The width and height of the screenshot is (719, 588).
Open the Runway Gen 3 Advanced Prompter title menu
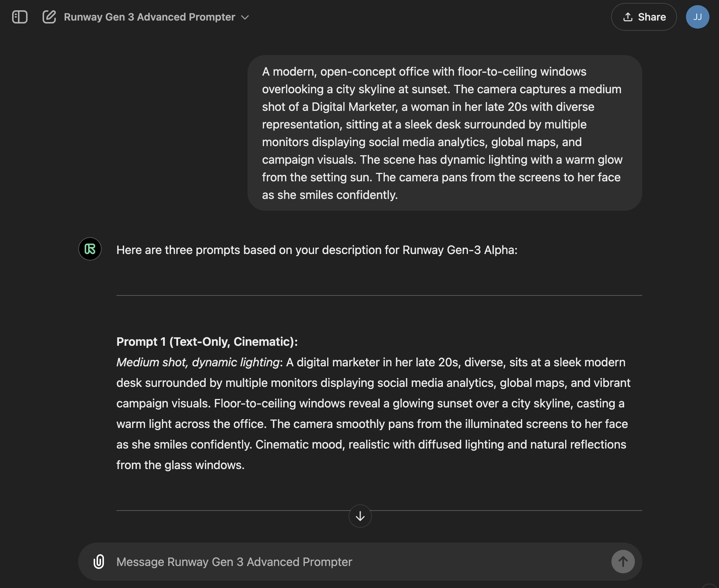click(x=149, y=17)
